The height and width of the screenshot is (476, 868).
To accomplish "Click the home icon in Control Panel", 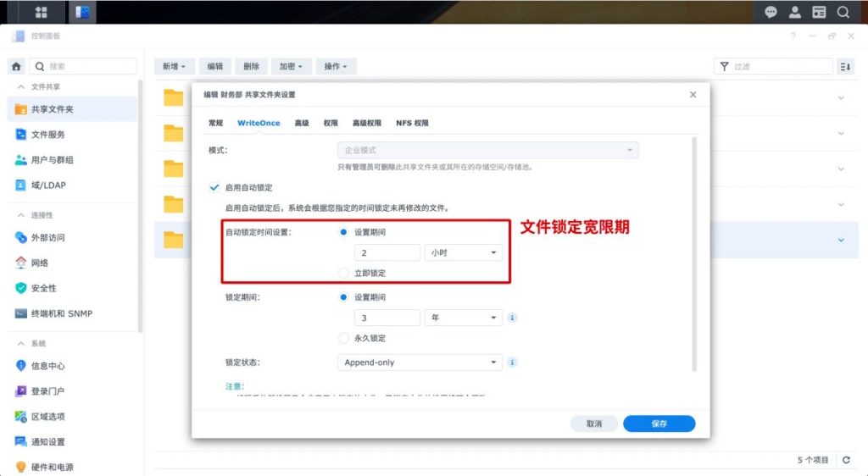I will pos(17,66).
